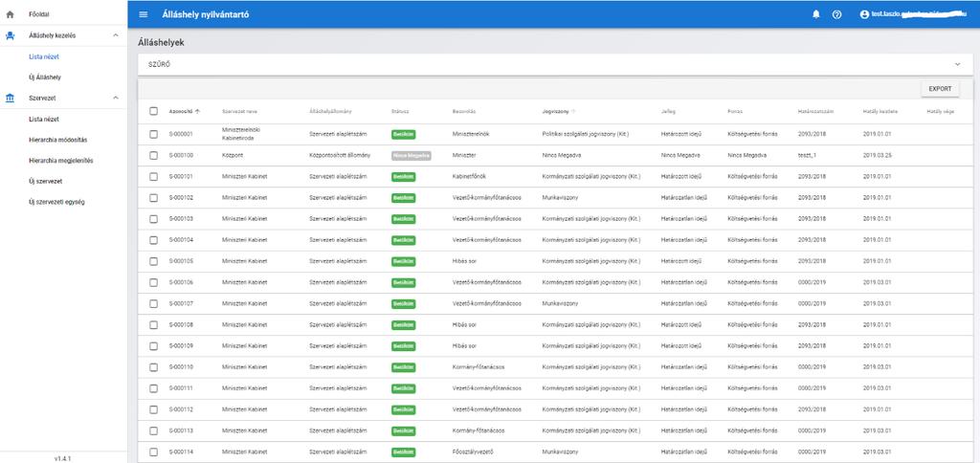Sort by Jelleg column header
The height and width of the screenshot is (463, 980).
(x=668, y=111)
